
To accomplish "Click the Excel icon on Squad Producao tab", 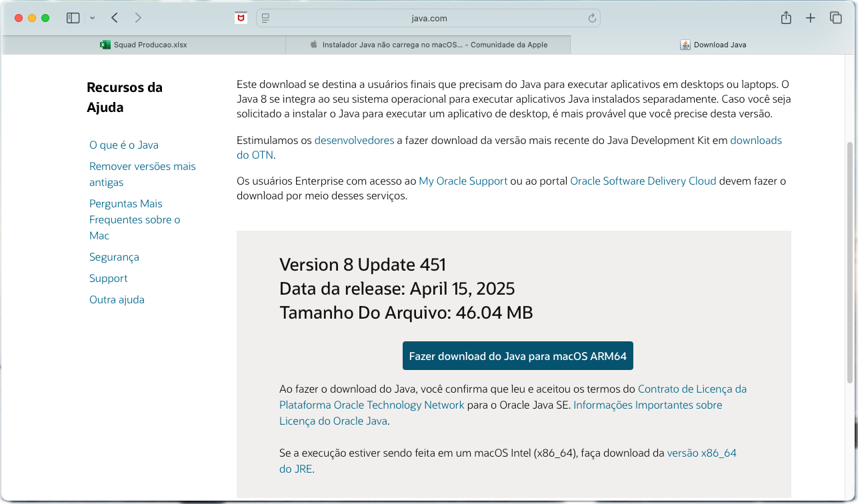I will [x=105, y=45].
